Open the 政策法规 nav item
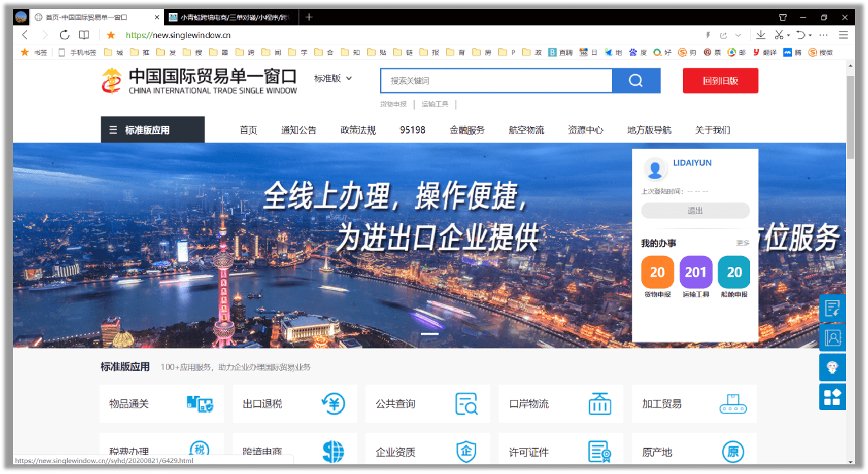This screenshot has width=868, height=474. 358,130
